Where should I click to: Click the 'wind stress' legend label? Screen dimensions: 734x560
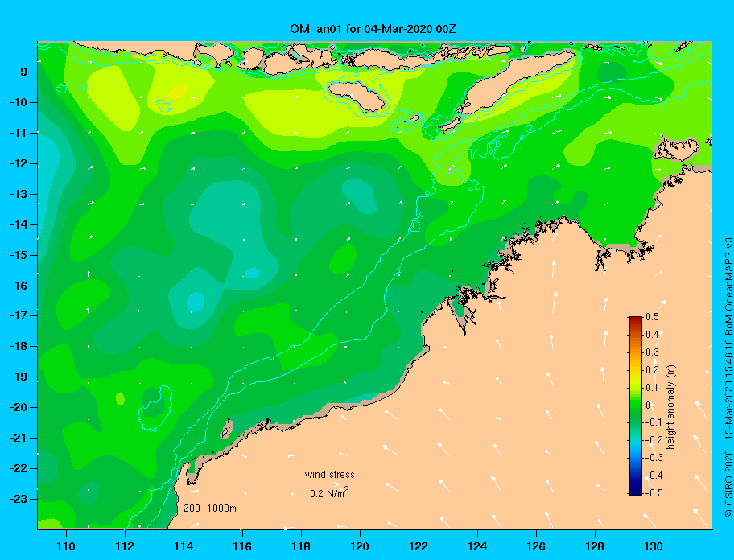pos(329,475)
